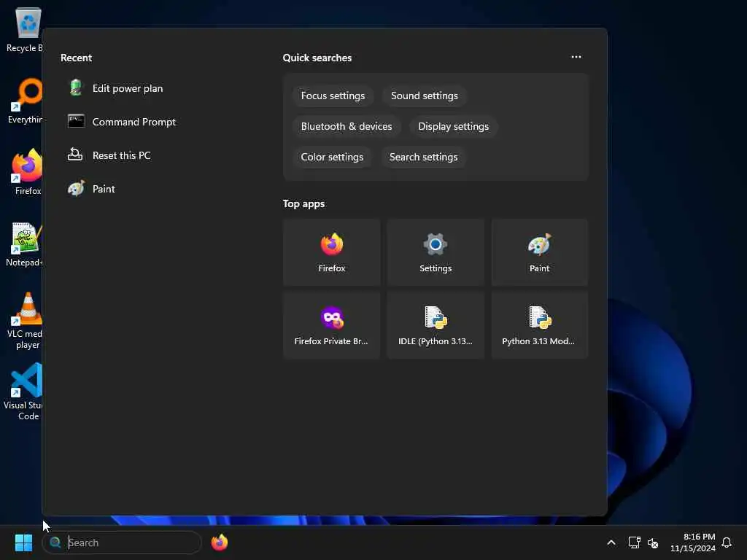Select Focus settings quick search
This screenshot has width=747, height=560.
click(x=333, y=96)
